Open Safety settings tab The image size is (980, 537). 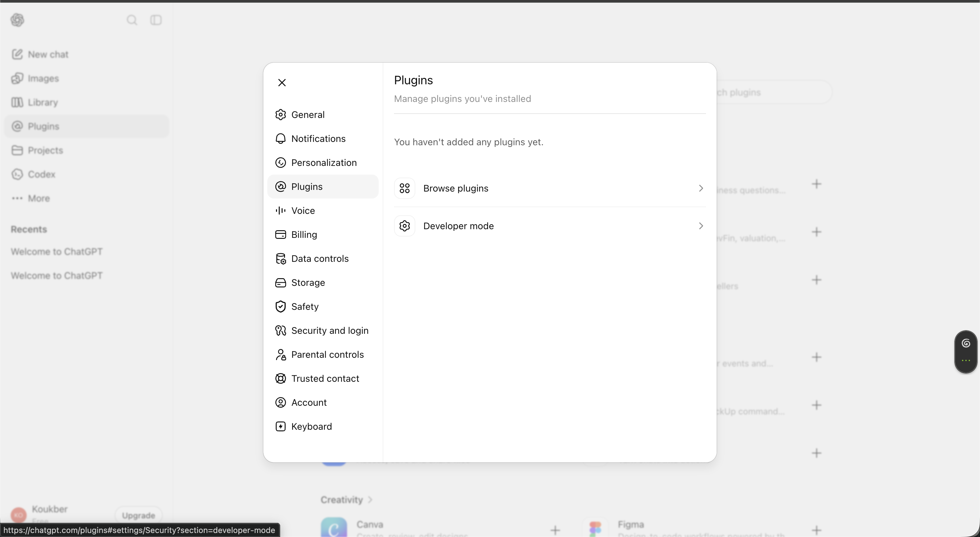323,306
